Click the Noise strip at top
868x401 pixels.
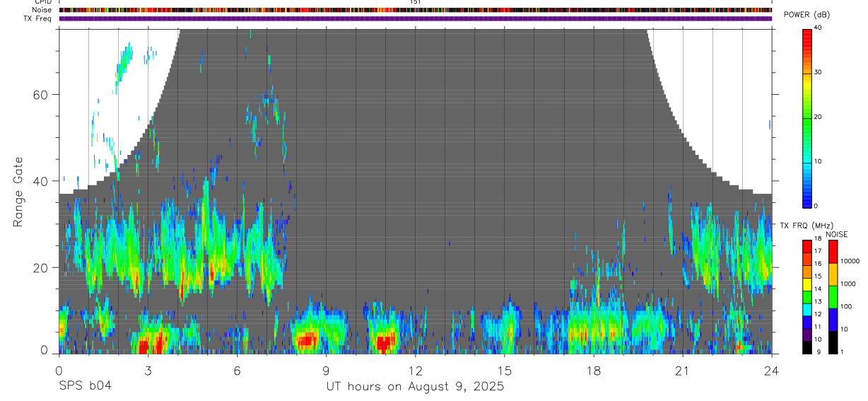click(416, 11)
